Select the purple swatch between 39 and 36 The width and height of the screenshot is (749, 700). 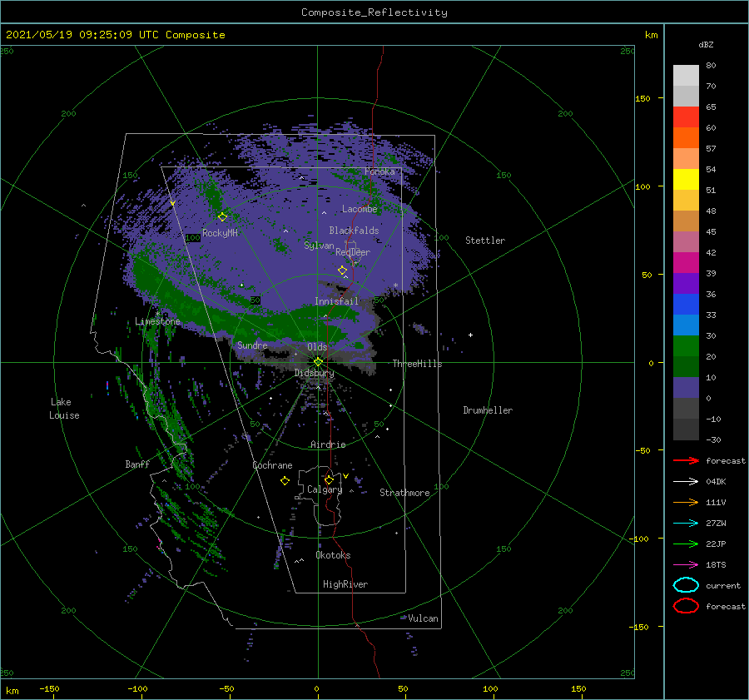click(x=686, y=284)
